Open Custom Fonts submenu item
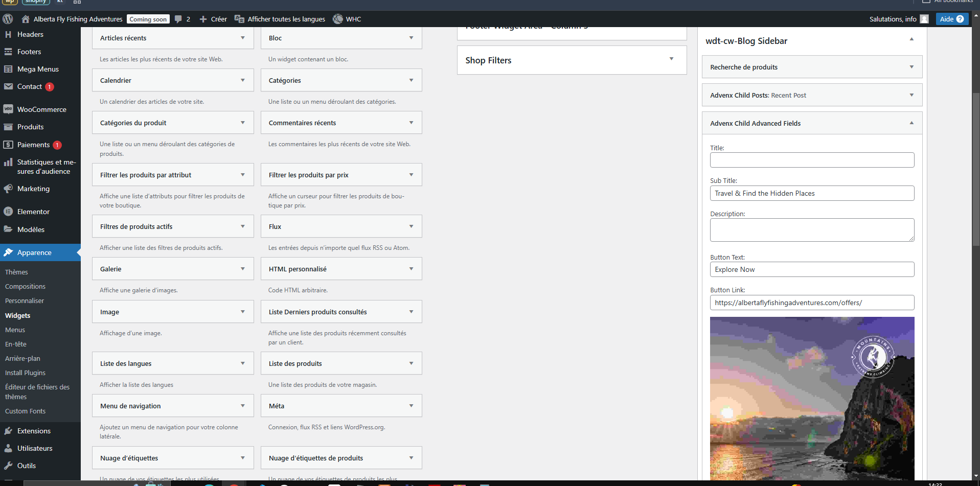The height and width of the screenshot is (486, 980). click(25, 411)
